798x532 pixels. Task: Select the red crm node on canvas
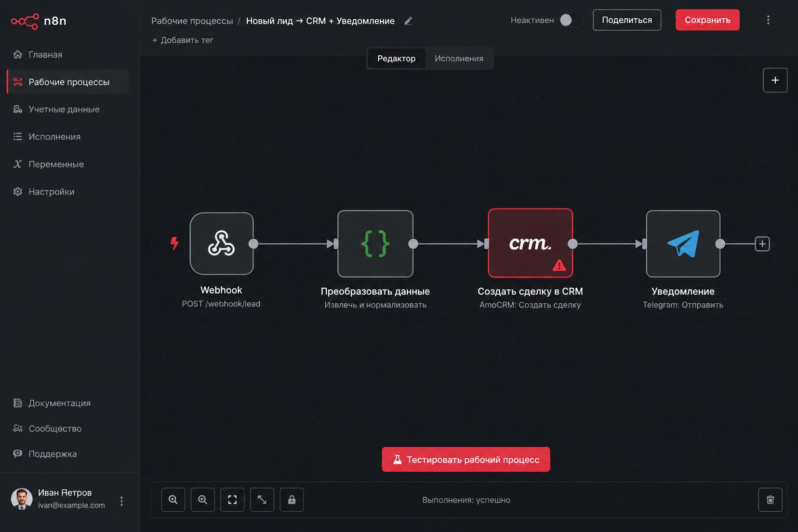[530, 243]
